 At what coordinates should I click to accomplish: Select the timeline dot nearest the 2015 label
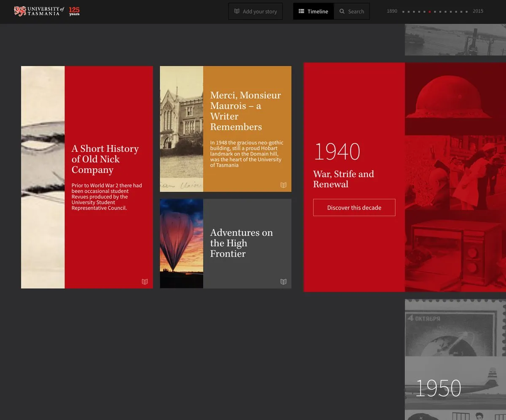(466, 12)
